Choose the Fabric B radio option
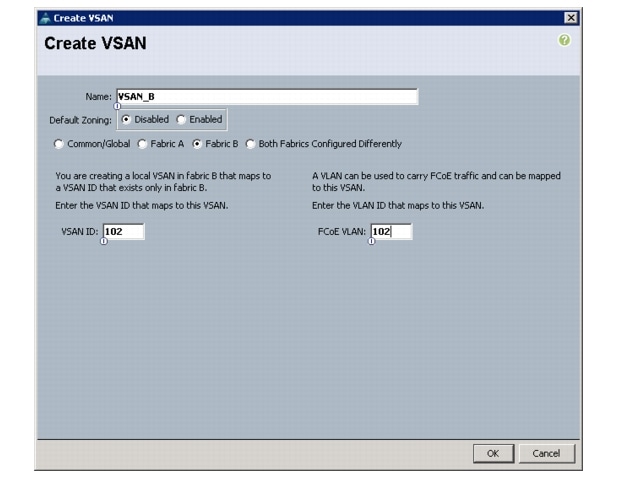The image size is (640, 477). [197, 144]
